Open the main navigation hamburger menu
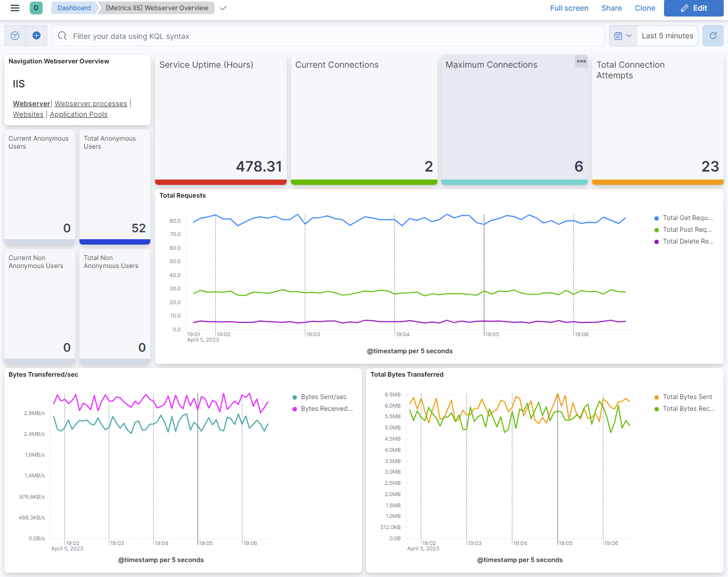The width and height of the screenshot is (728, 577). pyautogui.click(x=14, y=8)
